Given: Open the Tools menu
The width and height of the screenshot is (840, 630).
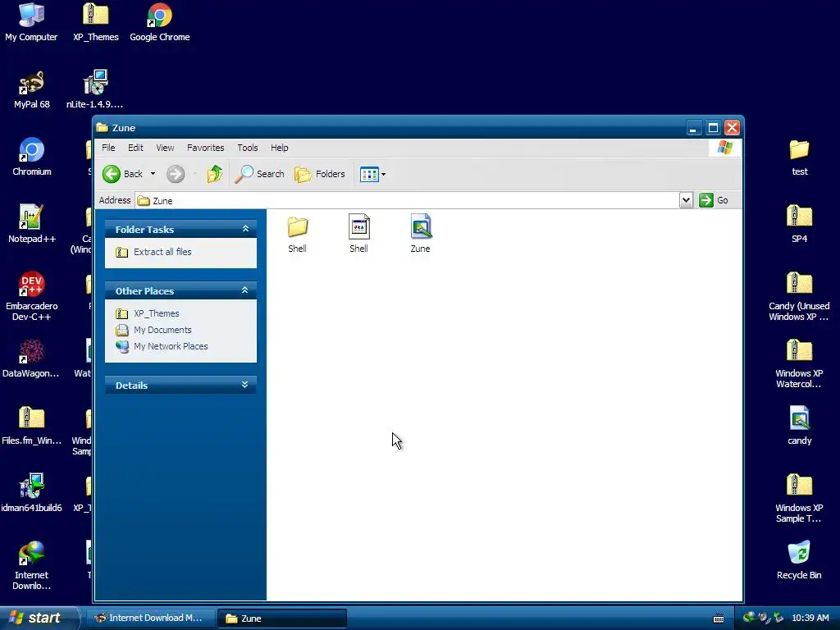Looking at the screenshot, I should [248, 148].
